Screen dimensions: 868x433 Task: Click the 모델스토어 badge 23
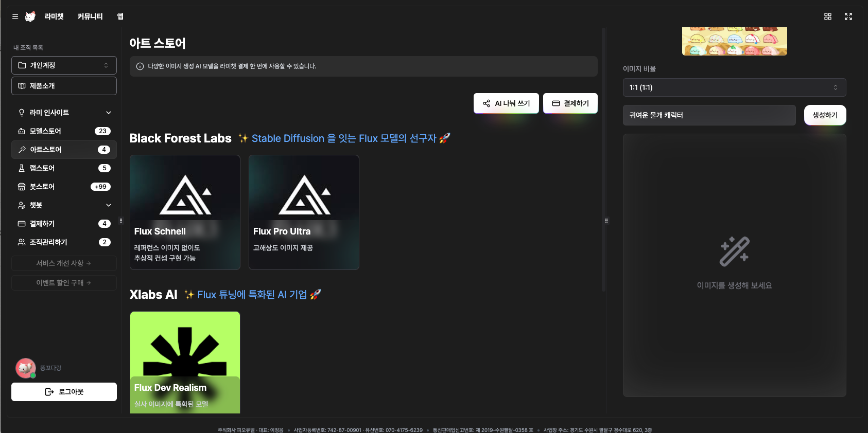(103, 131)
